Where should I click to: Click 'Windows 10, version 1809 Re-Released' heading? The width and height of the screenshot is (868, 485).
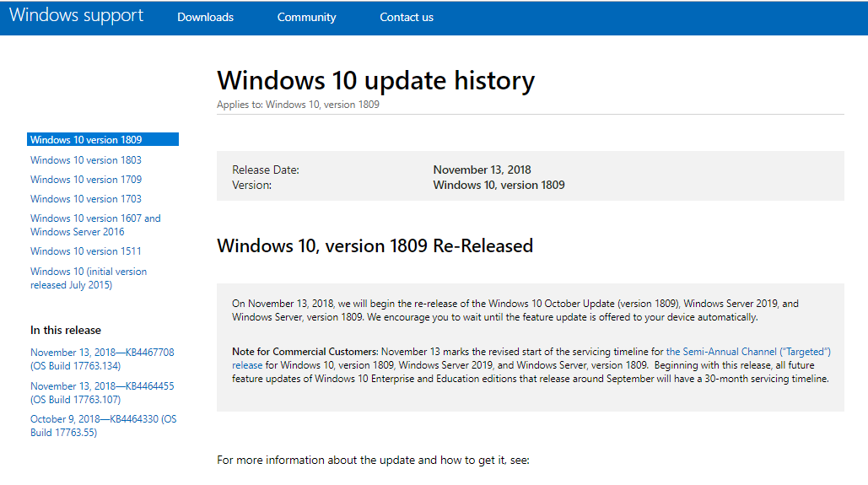(375, 245)
